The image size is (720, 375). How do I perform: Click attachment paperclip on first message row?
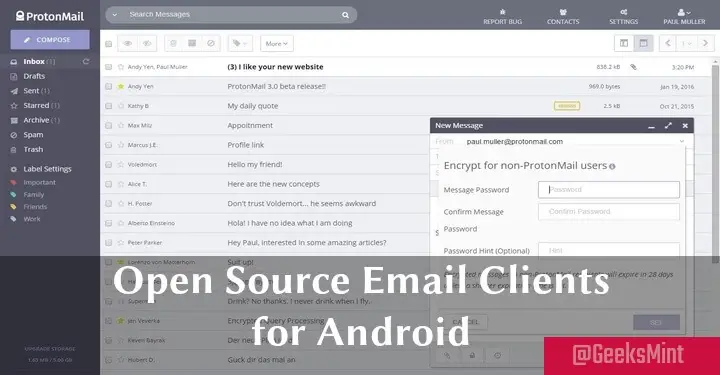[x=633, y=67]
